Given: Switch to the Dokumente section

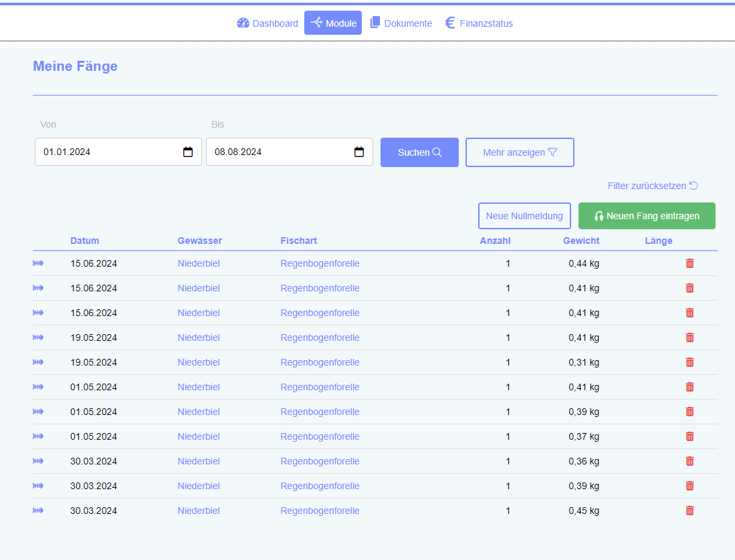Looking at the screenshot, I should tap(401, 23).
